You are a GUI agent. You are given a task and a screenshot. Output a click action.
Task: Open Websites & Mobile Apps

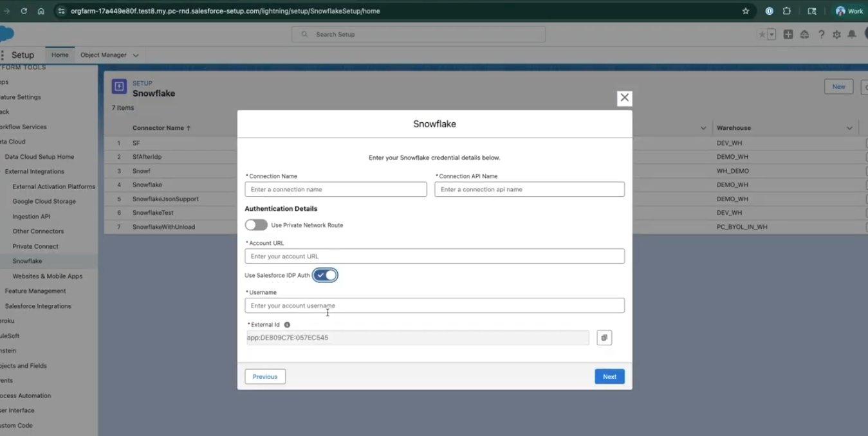click(48, 276)
